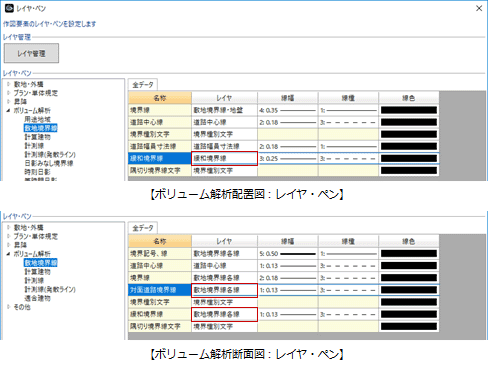Open line color swatch of 道路幅員寸法線 row
488x369 pixels.
click(x=409, y=146)
